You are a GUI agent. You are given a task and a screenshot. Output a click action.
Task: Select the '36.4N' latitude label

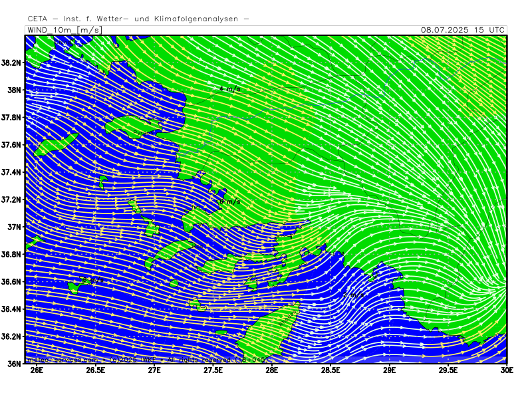13,309
